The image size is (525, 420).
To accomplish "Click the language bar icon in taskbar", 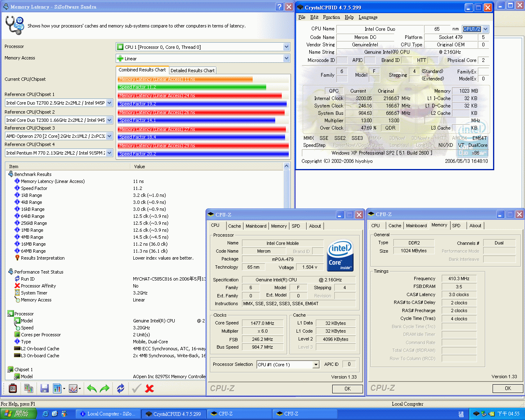I will 461,414.
